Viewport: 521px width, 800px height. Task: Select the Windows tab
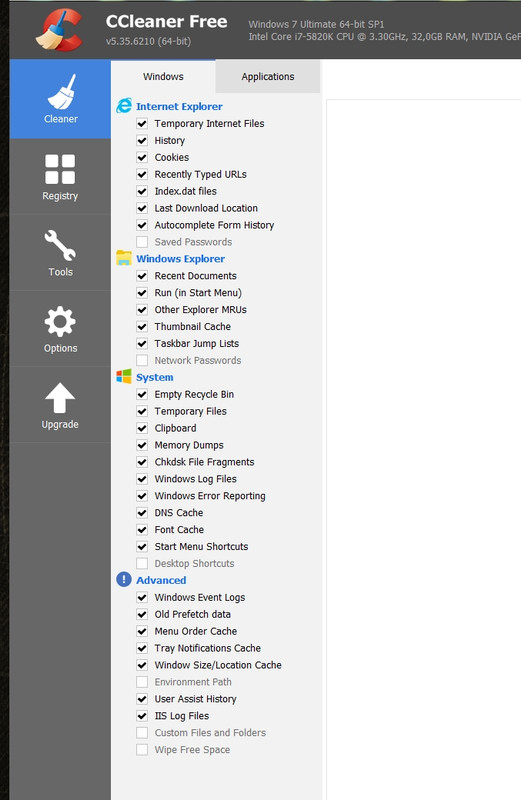click(163, 77)
